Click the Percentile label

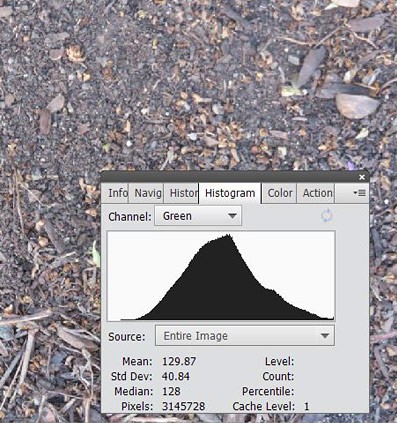point(268,391)
